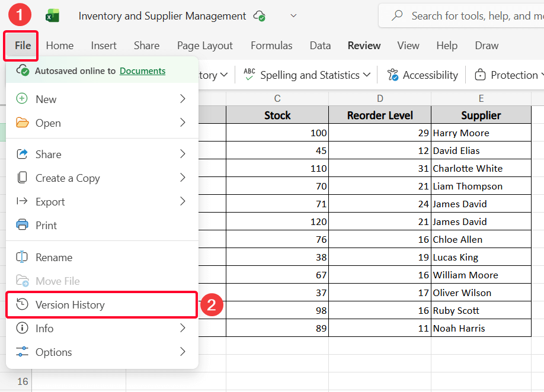Switch to the Review ribbon tab
This screenshot has width=544, height=392.
[363, 45]
